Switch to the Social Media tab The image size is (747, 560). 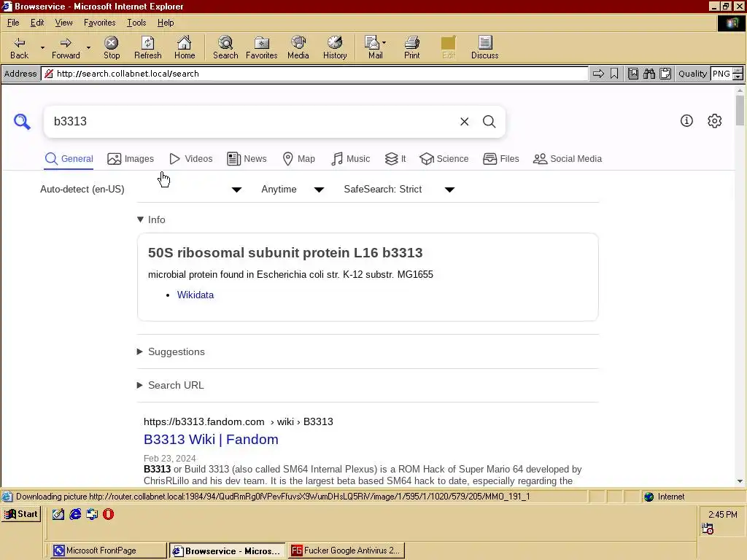tap(568, 158)
